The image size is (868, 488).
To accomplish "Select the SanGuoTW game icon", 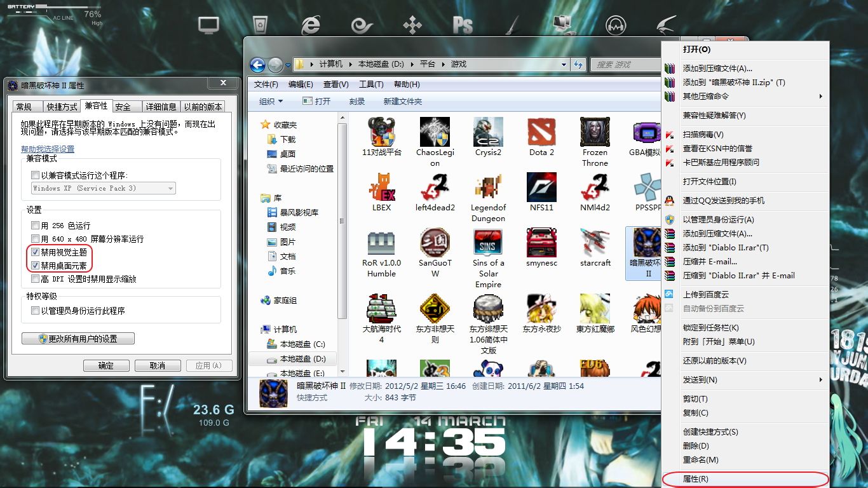I will [435, 243].
